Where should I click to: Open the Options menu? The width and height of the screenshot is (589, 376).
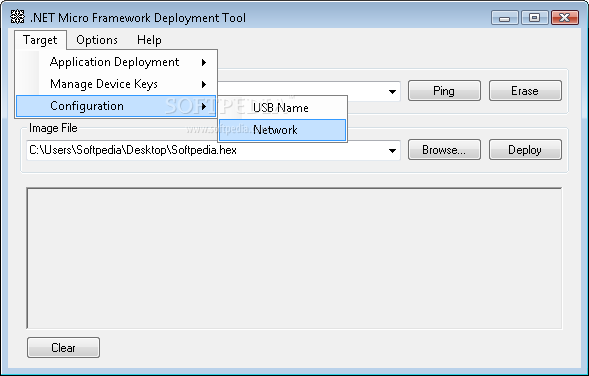[x=97, y=40]
